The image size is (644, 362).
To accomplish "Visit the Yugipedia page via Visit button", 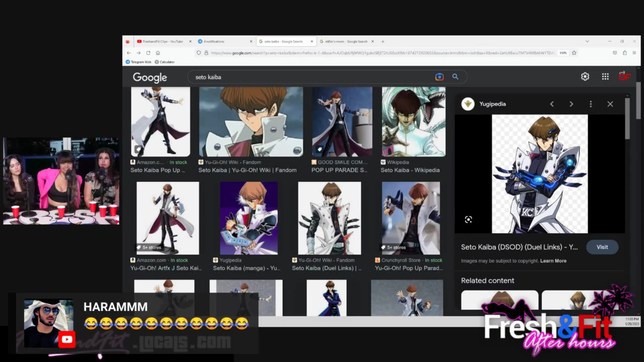I will tap(602, 247).
